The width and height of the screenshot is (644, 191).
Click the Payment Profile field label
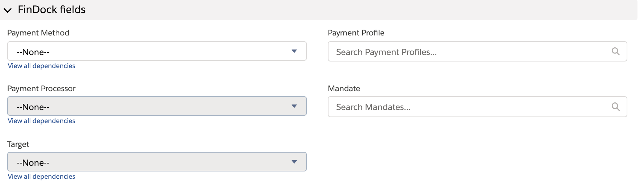point(356,33)
